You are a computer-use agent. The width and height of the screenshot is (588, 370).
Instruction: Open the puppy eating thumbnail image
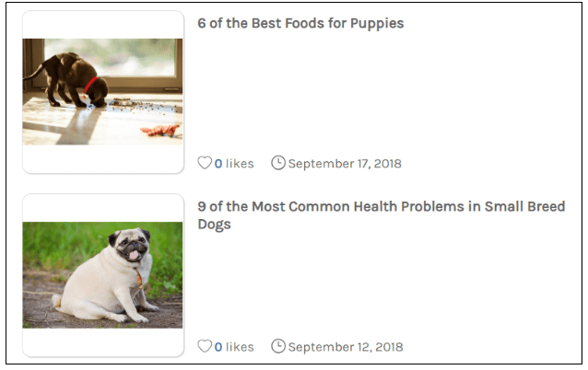pyautogui.click(x=102, y=91)
